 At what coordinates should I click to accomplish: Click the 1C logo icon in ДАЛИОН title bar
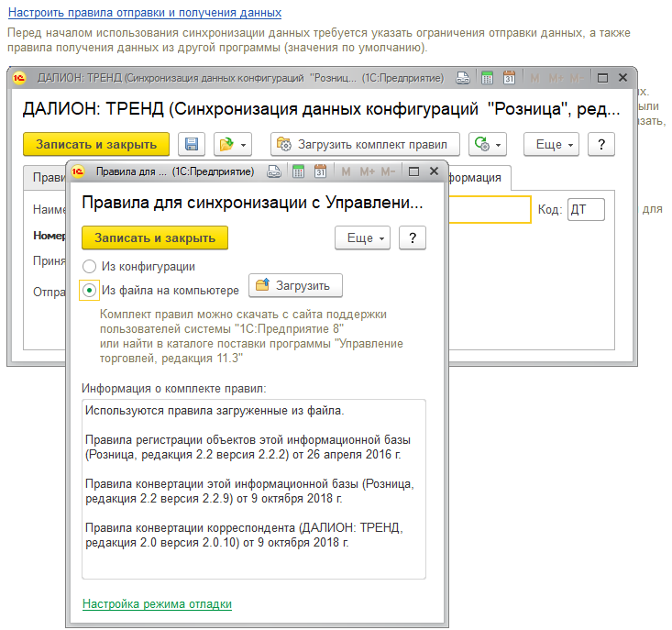19,78
